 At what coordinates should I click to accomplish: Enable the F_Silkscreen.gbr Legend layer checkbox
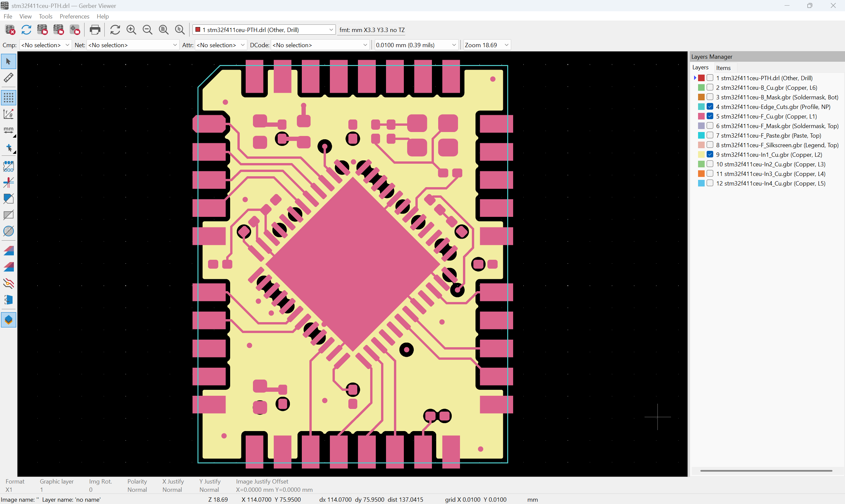[710, 145]
